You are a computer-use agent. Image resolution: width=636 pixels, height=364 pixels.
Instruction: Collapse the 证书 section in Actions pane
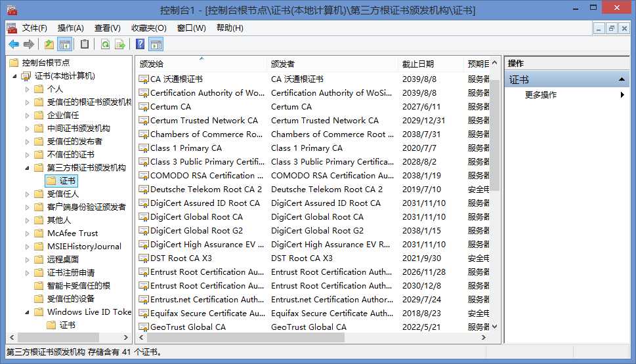click(x=622, y=79)
